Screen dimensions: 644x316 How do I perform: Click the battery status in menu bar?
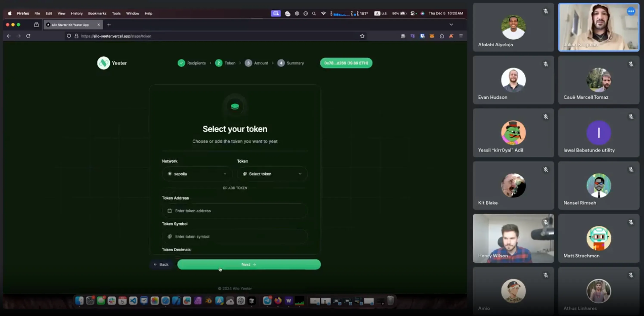[x=399, y=13]
